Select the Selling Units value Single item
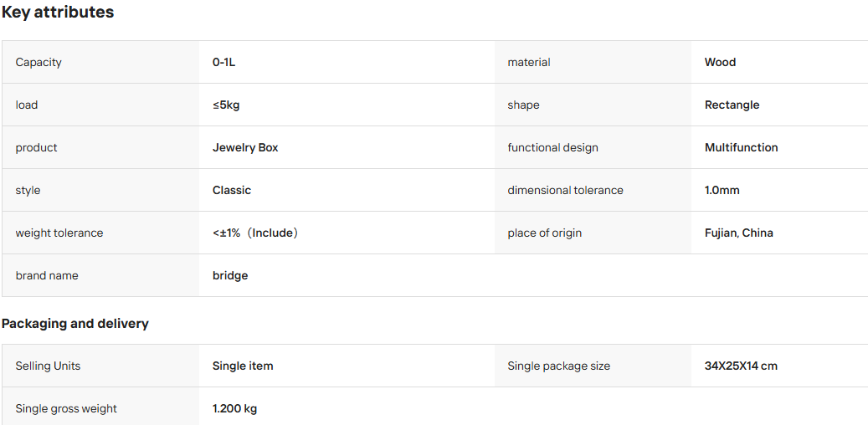 tap(243, 366)
